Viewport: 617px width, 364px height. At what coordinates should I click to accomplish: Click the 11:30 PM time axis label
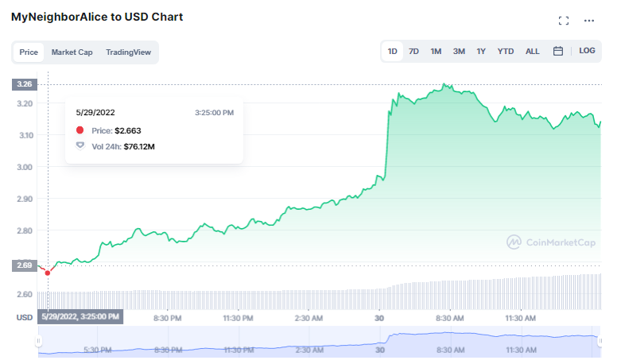(x=238, y=318)
